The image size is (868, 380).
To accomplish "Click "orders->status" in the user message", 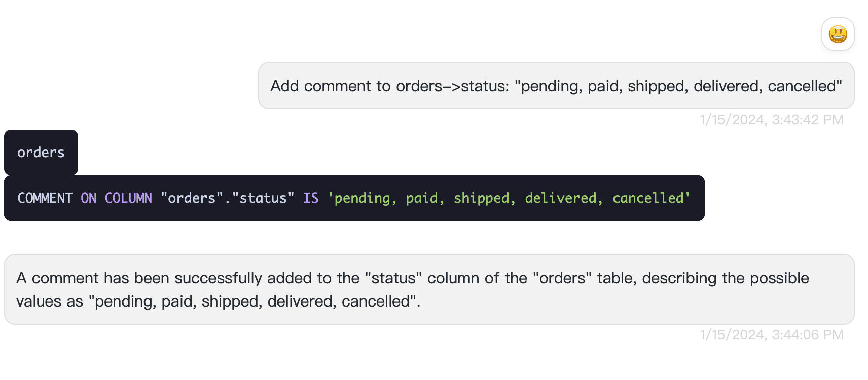I will point(452,86).
